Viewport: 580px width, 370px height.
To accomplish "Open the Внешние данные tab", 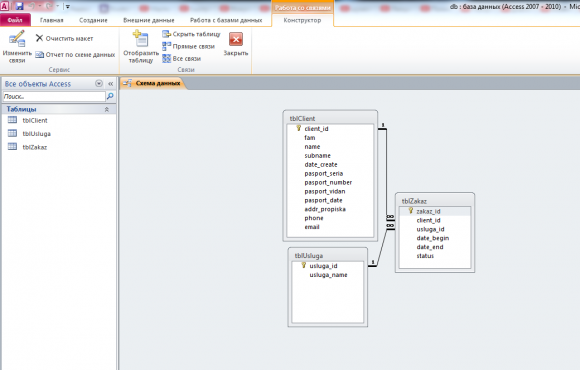I will (x=149, y=20).
